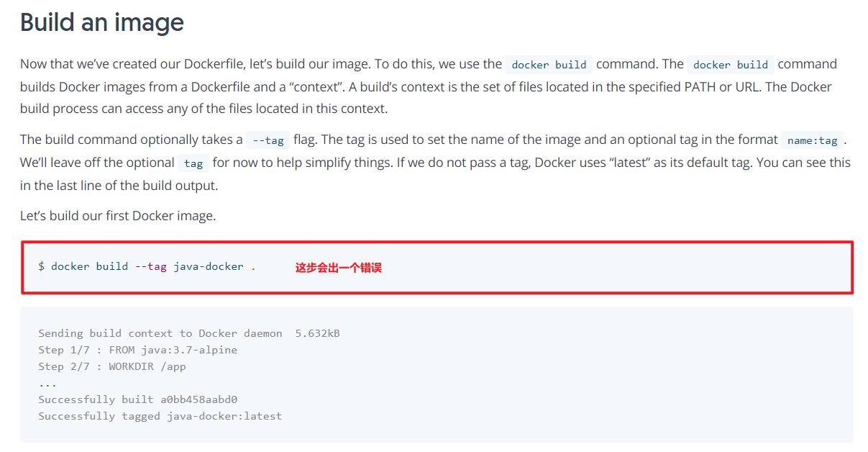Click the word "build" in the command block
Viewport: 868px width, 452px height.
tap(112, 266)
